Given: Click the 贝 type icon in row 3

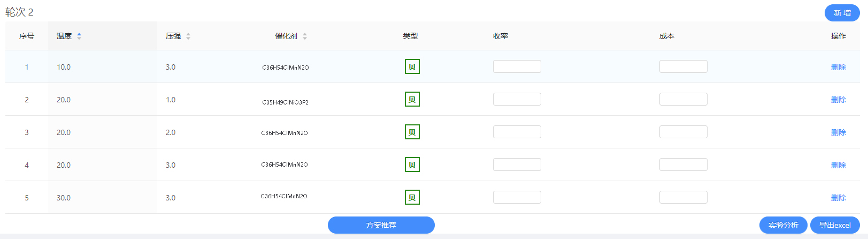Looking at the screenshot, I should (x=412, y=132).
